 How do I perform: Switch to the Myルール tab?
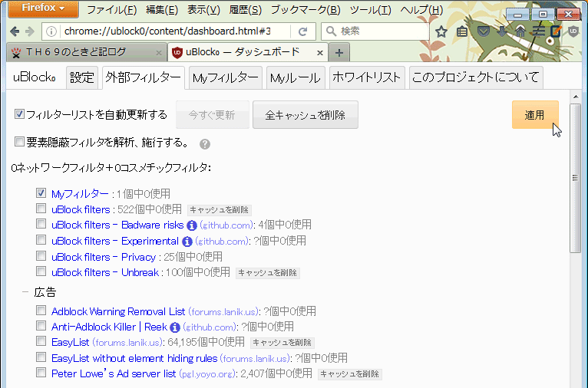pyautogui.click(x=296, y=77)
